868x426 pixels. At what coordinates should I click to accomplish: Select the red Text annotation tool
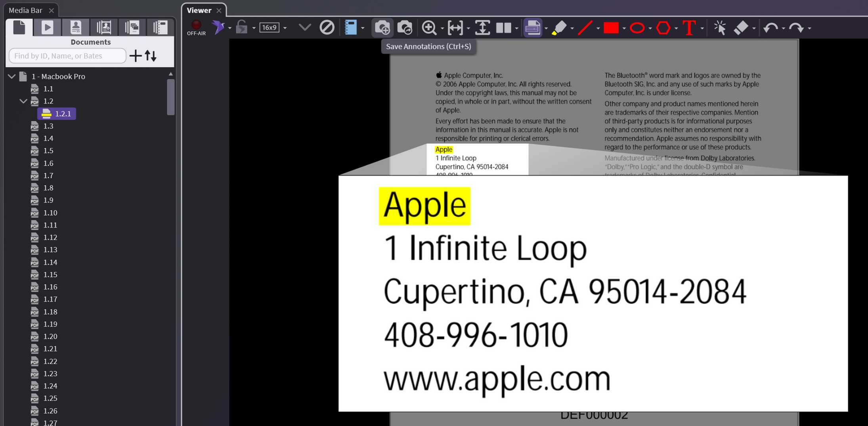[x=689, y=28]
